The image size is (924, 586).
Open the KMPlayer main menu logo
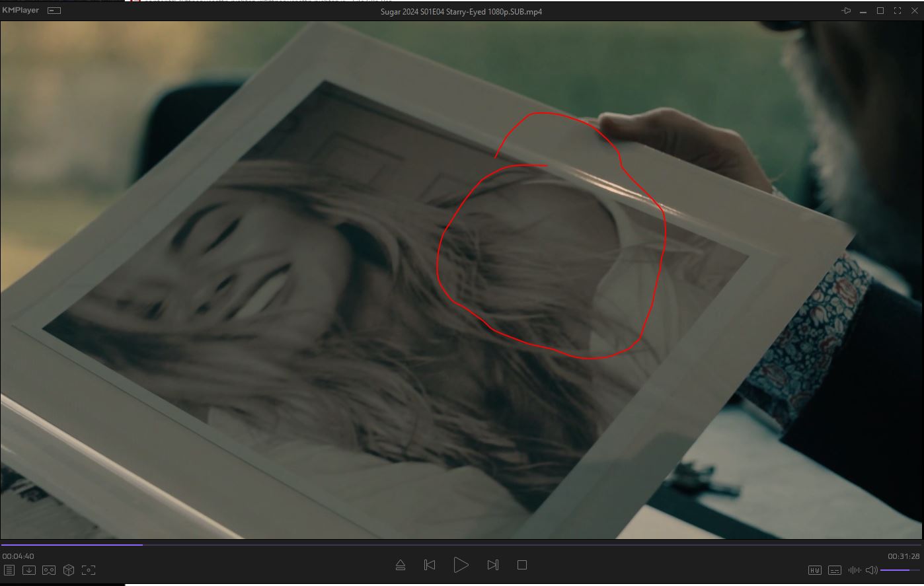click(x=20, y=11)
